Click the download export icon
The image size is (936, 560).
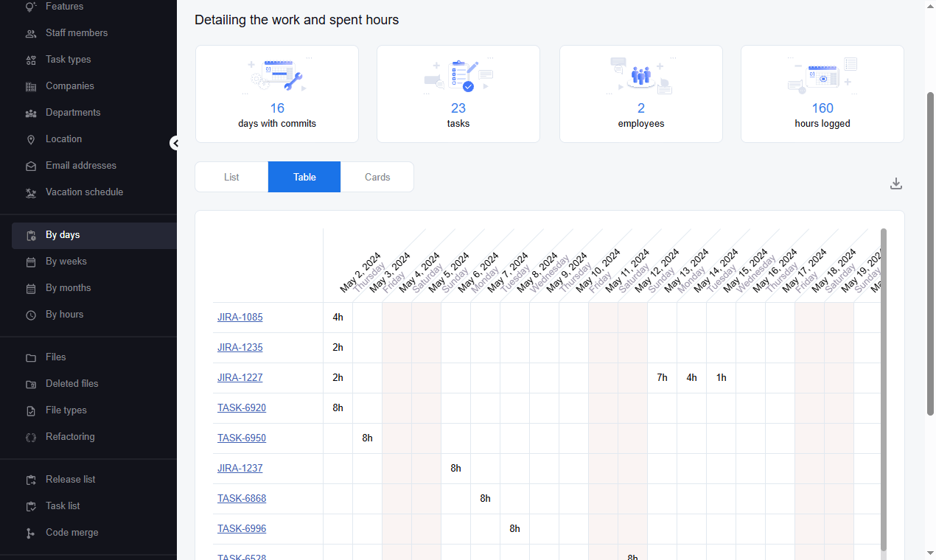896,183
